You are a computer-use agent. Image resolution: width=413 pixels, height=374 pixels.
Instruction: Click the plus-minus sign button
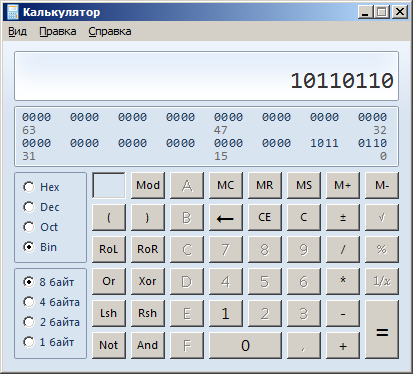pyautogui.click(x=343, y=218)
